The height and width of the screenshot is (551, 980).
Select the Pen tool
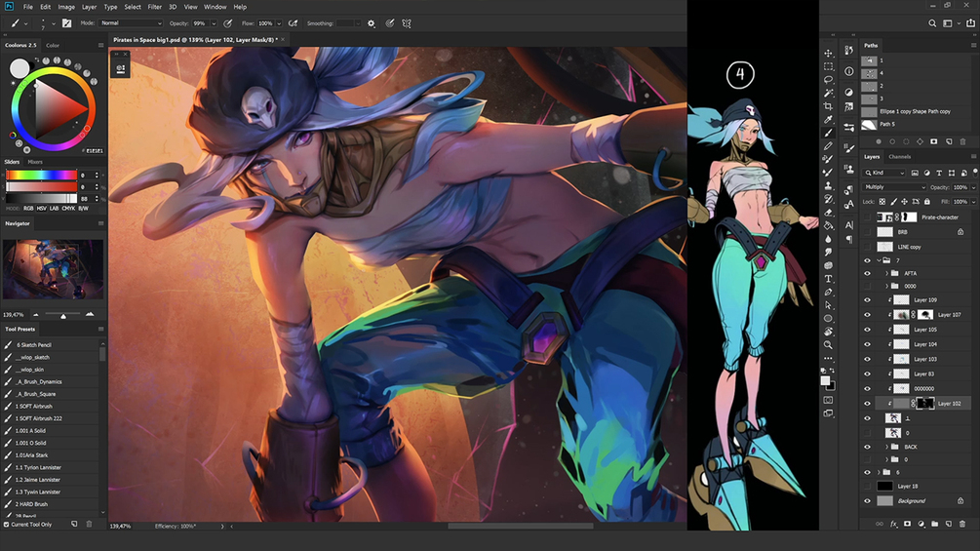pos(828,292)
